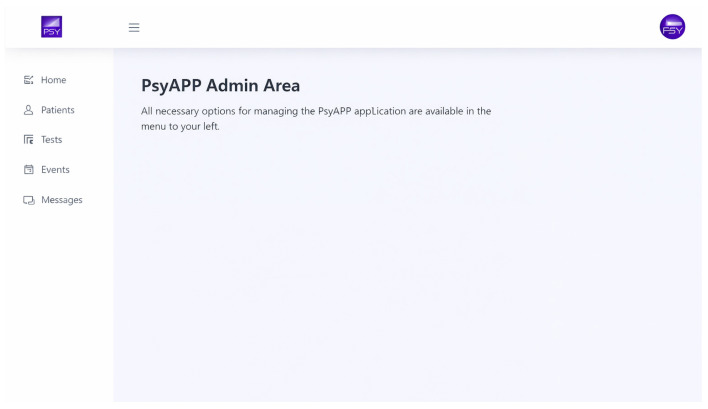
Task: Click the Tests sidebar icon
Action: click(28, 139)
